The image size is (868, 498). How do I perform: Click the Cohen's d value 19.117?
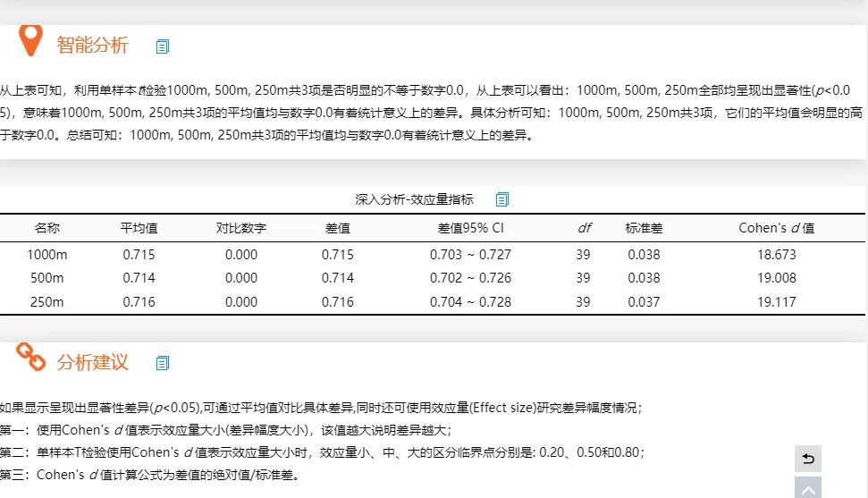(x=777, y=302)
